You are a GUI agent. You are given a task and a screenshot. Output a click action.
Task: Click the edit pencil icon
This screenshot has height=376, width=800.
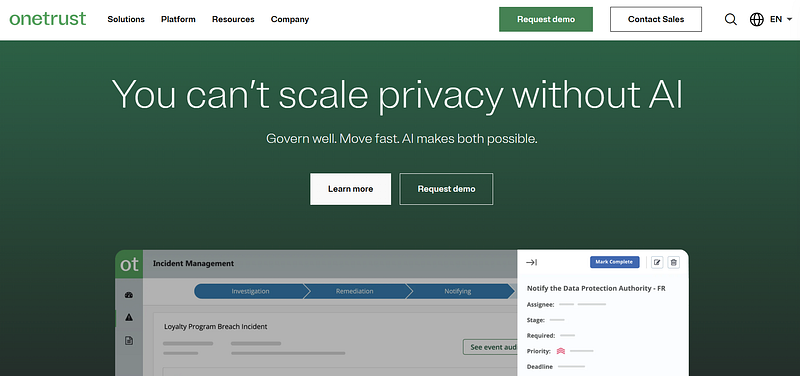[657, 262]
